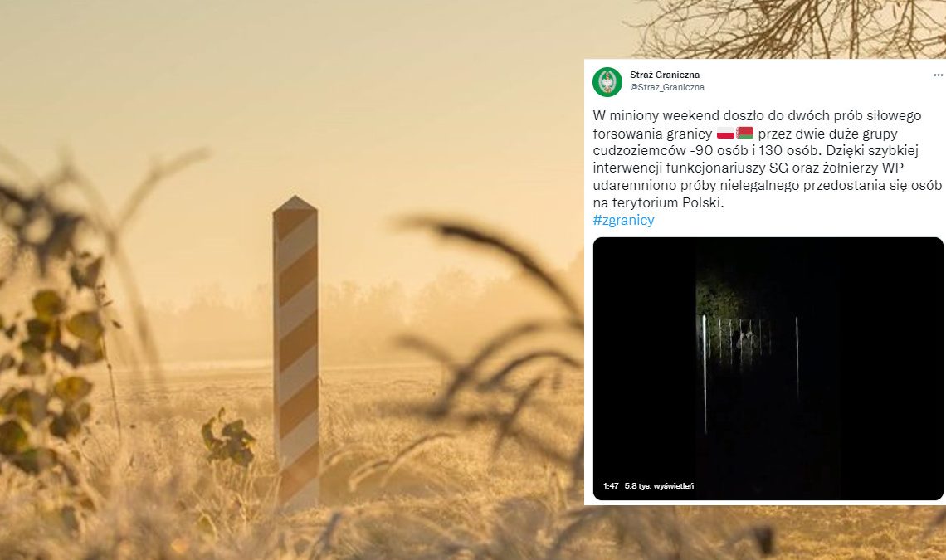Open the @Straz_Graniczna handle link
This screenshot has width=946, height=560.
pyautogui.click(x=666, y=87)
